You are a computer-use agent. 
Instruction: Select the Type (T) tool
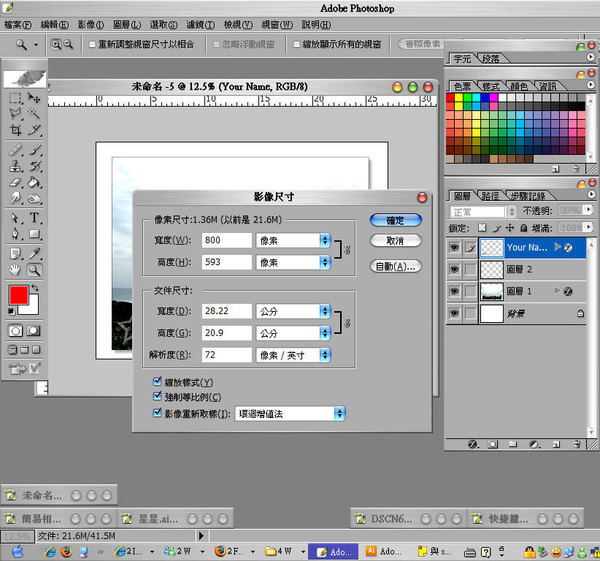pos(35,217)
